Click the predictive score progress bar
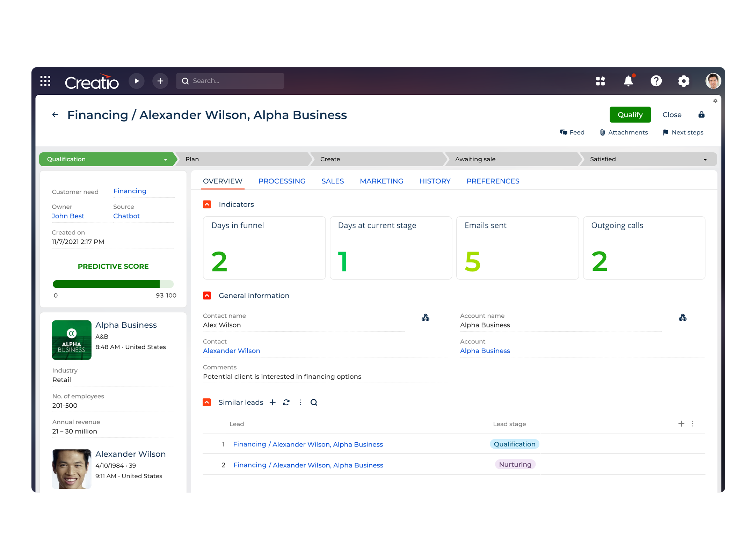Viewport: 756px width, 559px height. coord(113,284)
